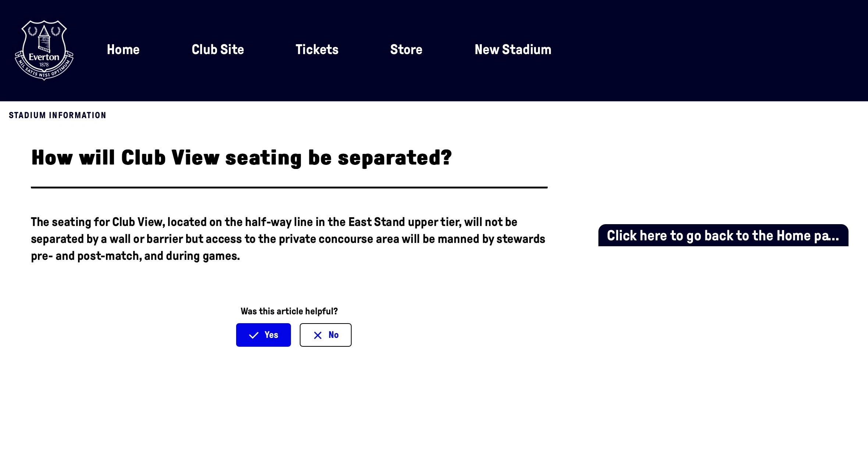The image size is (868, 459).
Task: Click the phrase "private concourse area"
Action: 339,239
